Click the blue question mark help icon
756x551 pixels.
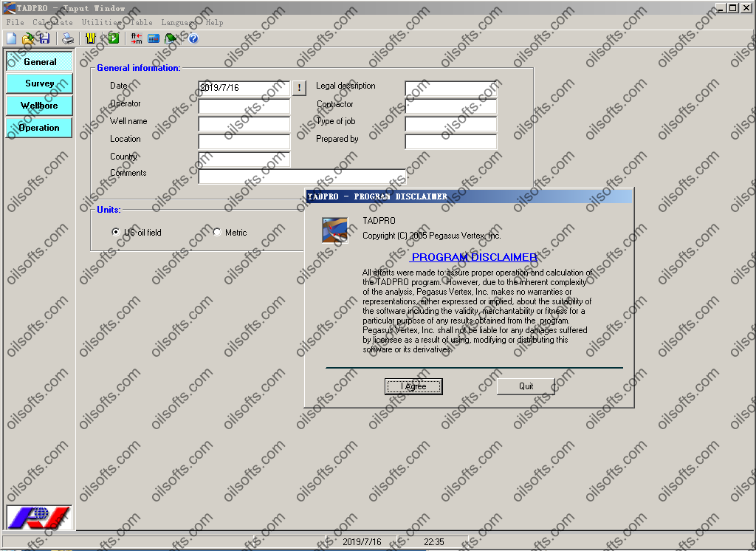[x=193, y=38]
